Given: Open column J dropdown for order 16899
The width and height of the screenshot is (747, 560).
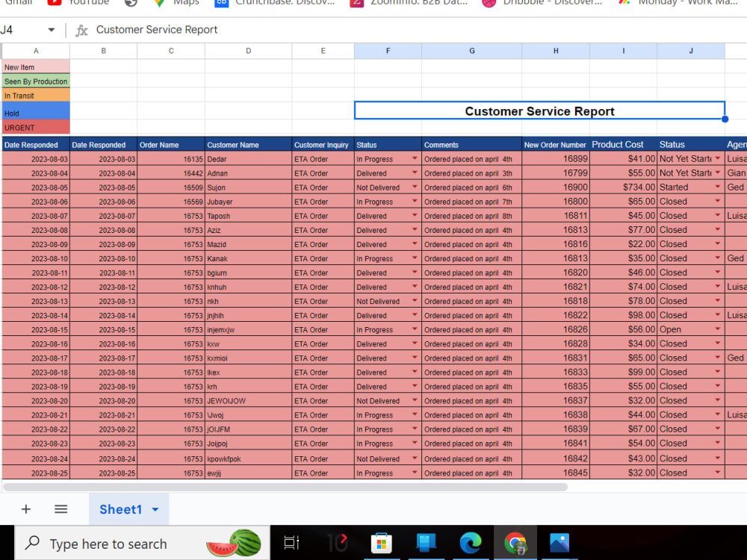Looking at the screenshot, I should coord(717,158).
